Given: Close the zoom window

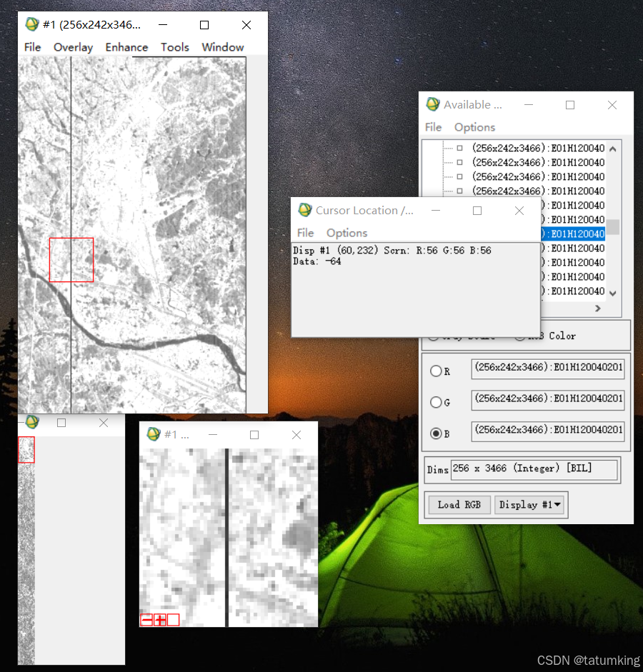Looking at the screenshot, I should point(296,435).
